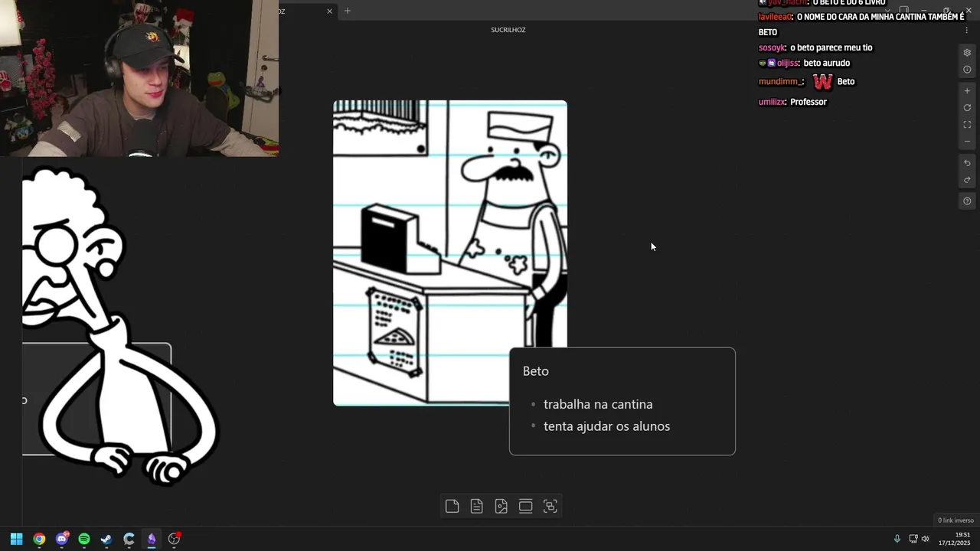Image resolution: width=980 pixels, height=551 pixels.
Task: Redo the last canvas action
Action: [967, 180]
